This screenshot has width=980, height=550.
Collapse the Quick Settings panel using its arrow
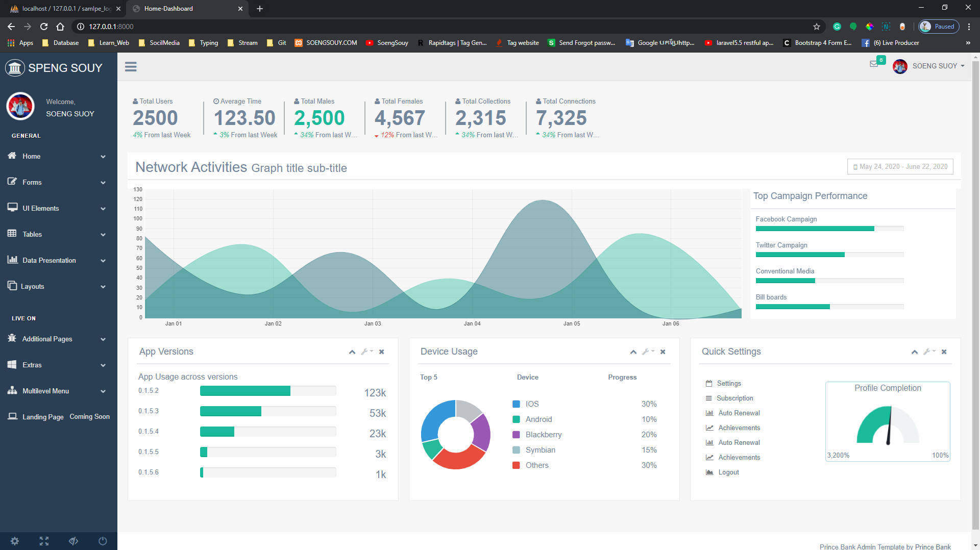coord(914,352)
